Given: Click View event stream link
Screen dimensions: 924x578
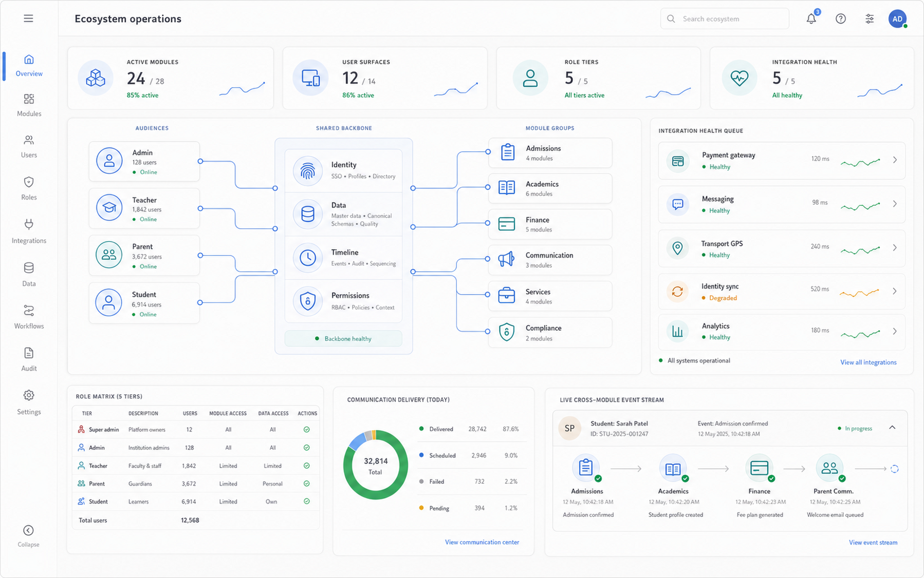Looking at the screenshot, I should tap(873, 543).
